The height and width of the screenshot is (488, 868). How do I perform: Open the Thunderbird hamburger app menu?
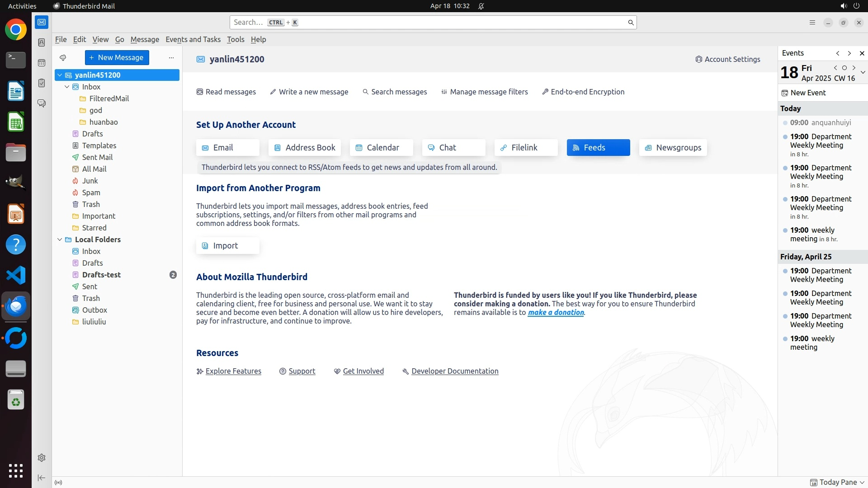812,23
